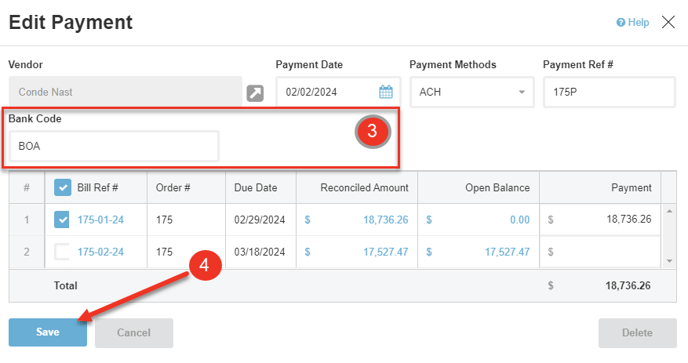Click the table scrollbar down arrow

670,261
